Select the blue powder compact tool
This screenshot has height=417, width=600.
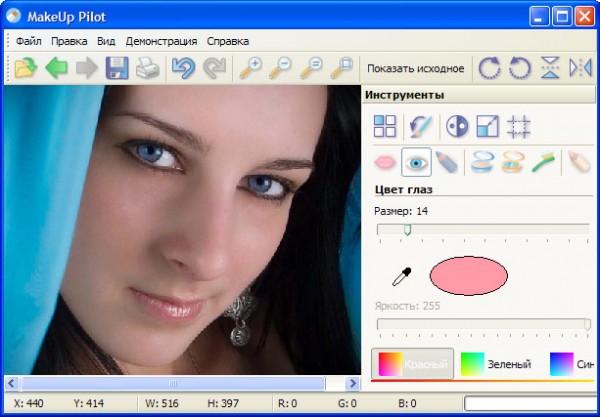point(483,162)
